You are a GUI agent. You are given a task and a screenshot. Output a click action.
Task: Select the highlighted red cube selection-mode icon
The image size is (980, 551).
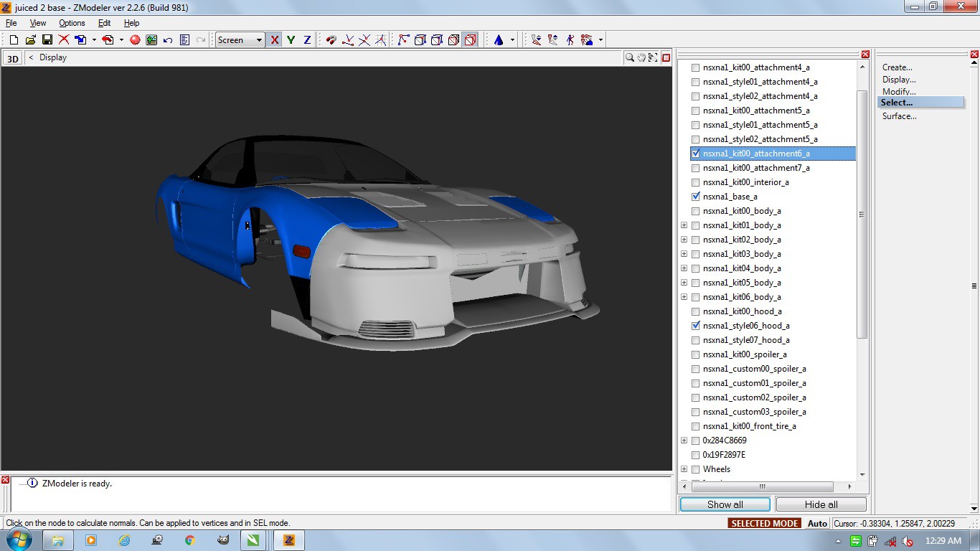coord(470,40)
